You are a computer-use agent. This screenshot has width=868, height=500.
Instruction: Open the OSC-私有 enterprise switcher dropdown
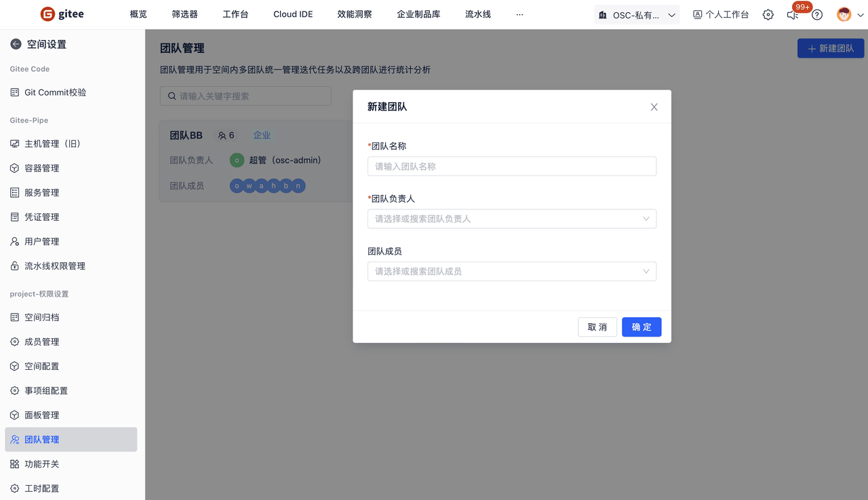click(636, 15)
